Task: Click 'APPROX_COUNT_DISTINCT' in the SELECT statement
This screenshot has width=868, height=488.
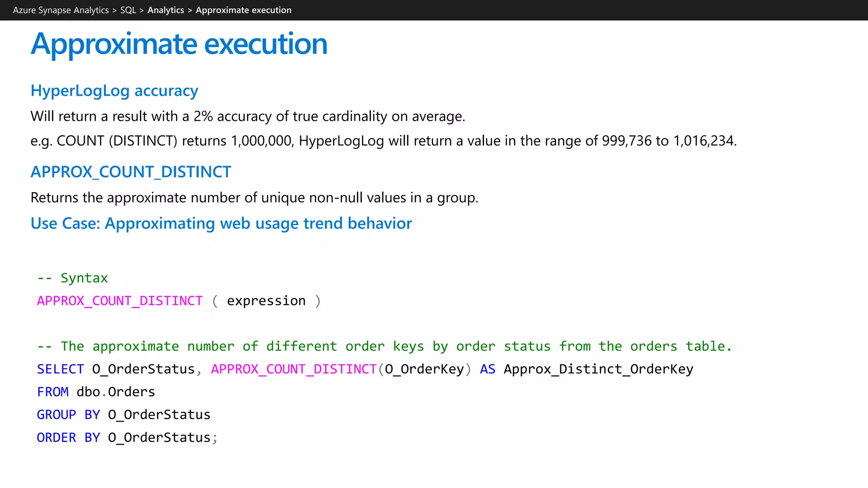Action: pyautogui.click(x=294, y=369)
